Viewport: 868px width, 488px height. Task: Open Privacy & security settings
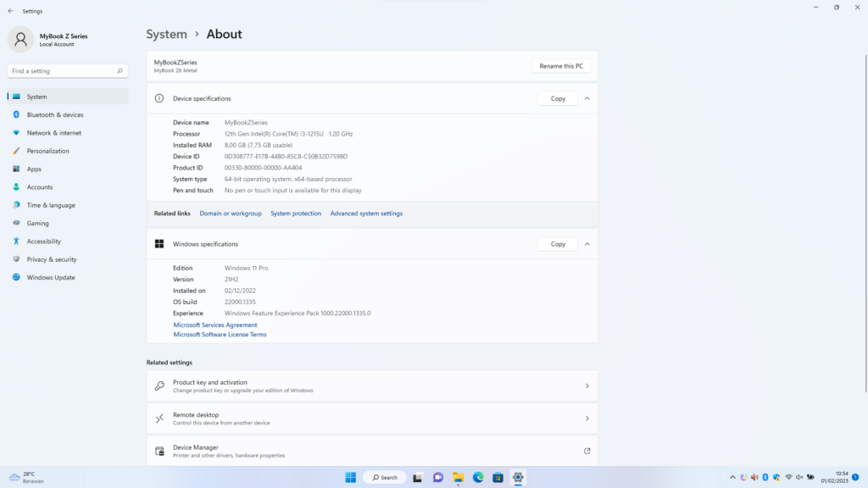[x=68, y=259]
